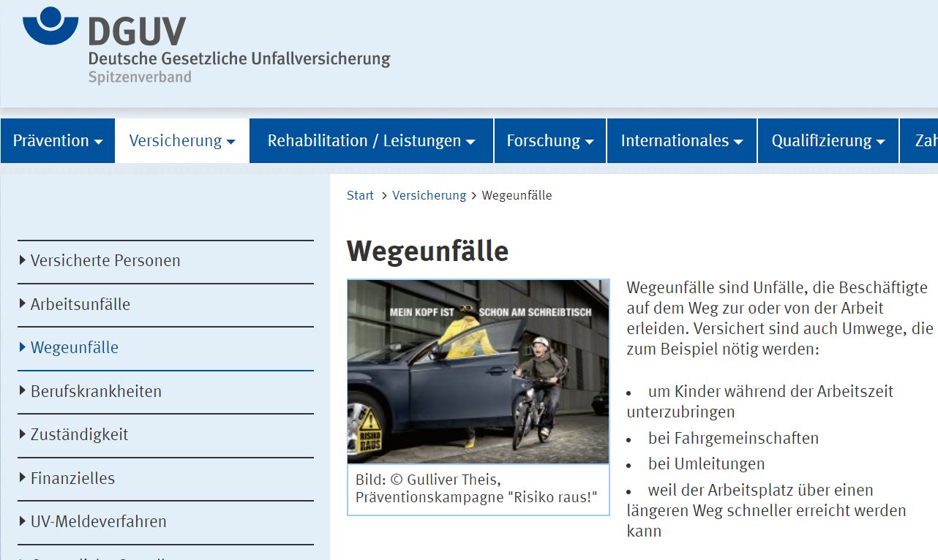The width and height of the screenshot is (938, 560).
Task: Select UV-Meldeverfahren in the sidebar
Action: 165,522
